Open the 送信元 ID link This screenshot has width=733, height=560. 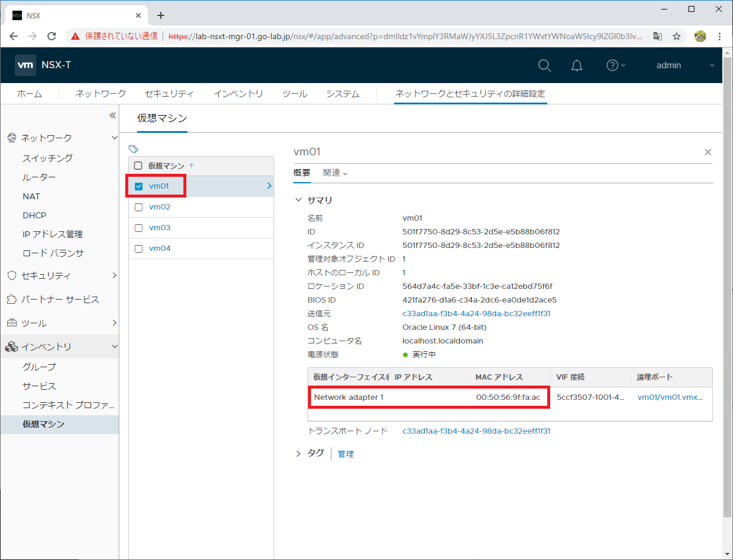[x=476, y=313]
